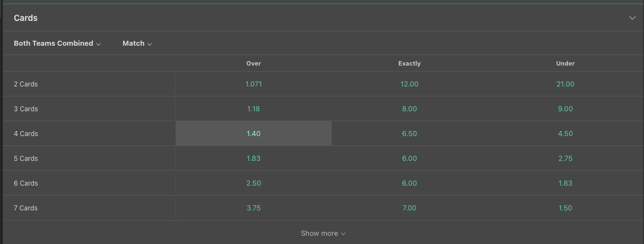Select Under 6 Cards odds 1.83
644x244 pixels.
pyautogui.click(x=565, y=183)
